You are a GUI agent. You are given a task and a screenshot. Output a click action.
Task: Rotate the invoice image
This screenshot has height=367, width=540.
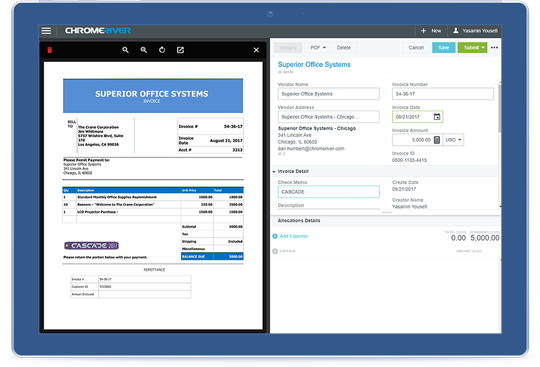pyautogui.click(x=162, y=50)
